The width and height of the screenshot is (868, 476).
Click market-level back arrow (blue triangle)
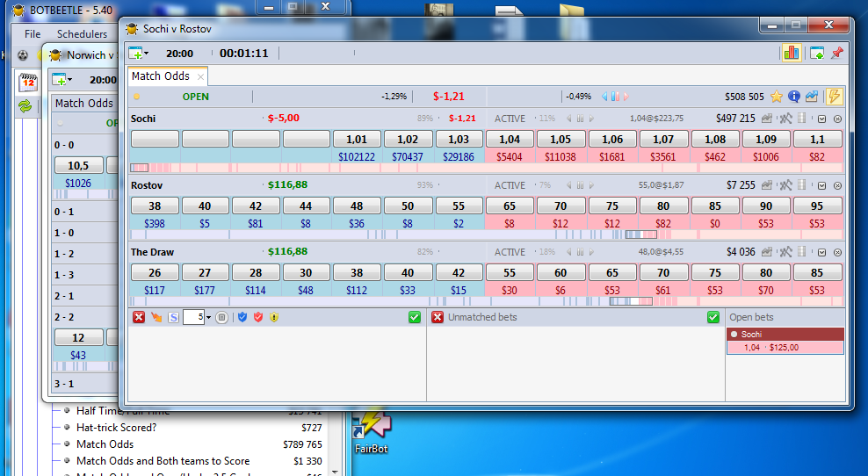click(x=604, y=97)
